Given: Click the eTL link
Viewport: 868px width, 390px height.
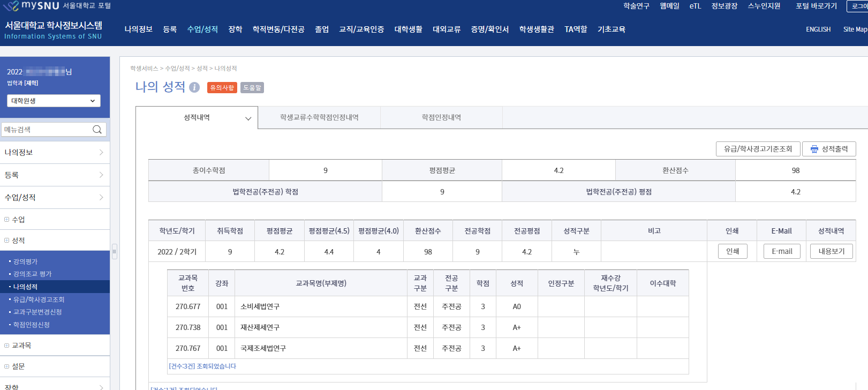Looking at the screenshot, I should click(695, 6).
